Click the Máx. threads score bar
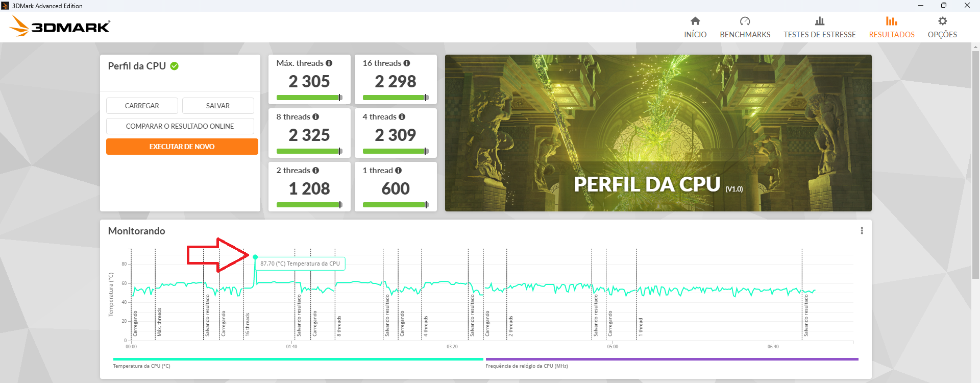The image size is (980, 383). coord(309,98)
